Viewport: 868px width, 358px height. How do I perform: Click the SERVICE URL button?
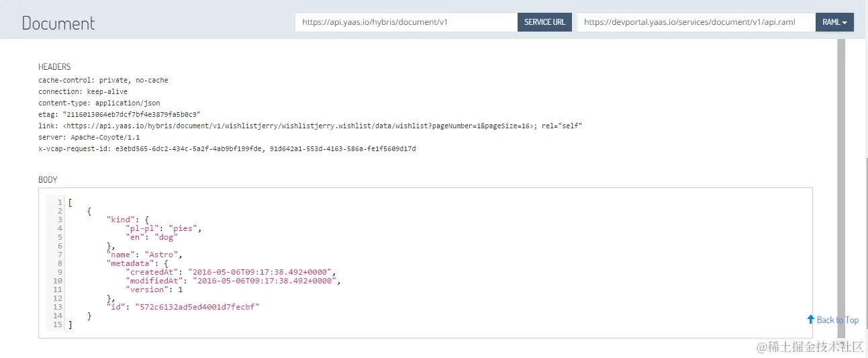(544, 22)
